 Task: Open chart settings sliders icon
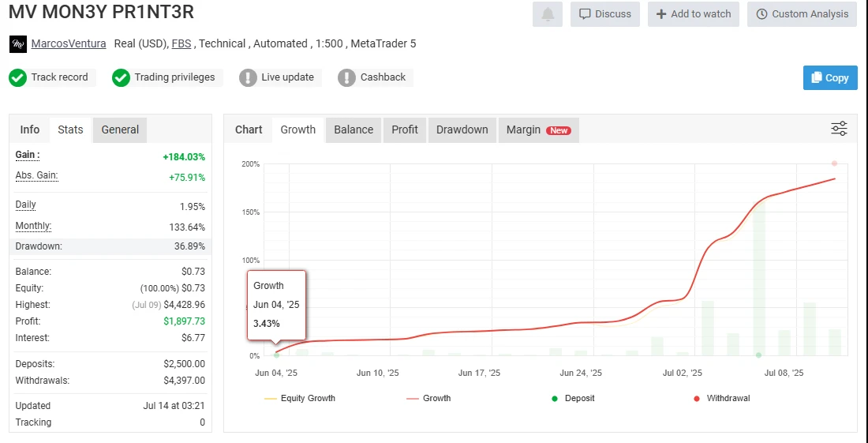click(x=839, y=129)
